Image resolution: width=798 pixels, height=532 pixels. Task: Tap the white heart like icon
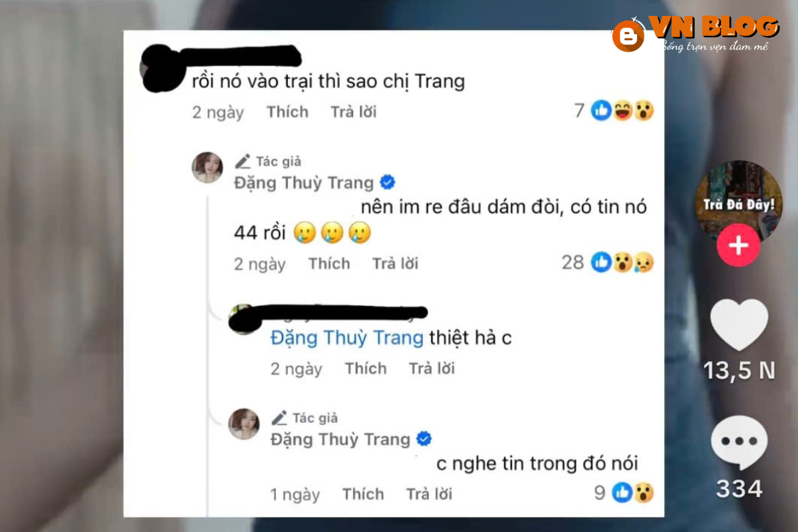tap(739, 325)
